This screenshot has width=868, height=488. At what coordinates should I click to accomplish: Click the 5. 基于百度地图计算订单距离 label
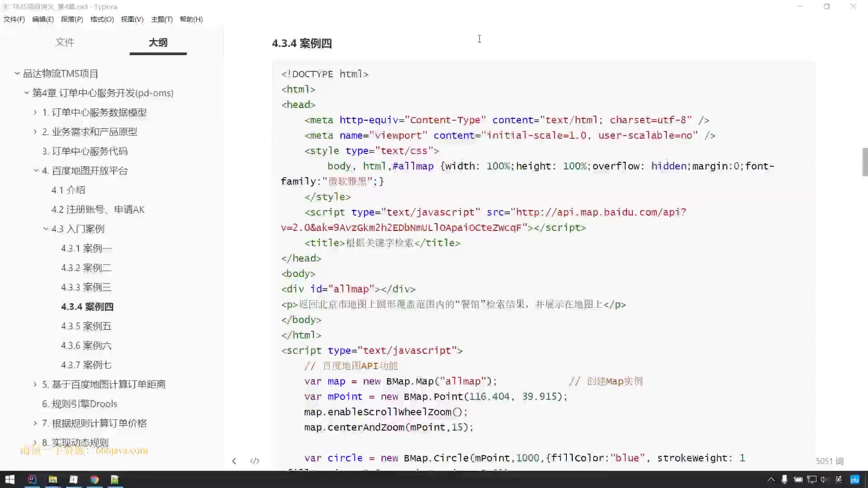pos(104,384)
